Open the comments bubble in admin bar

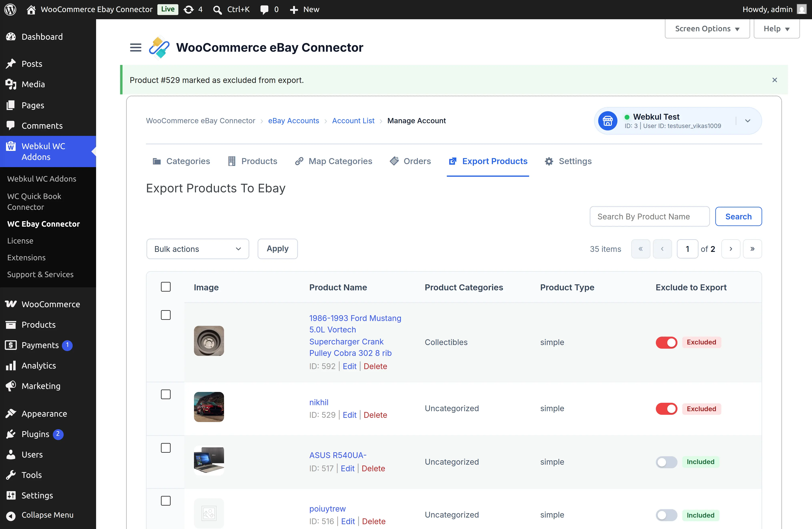point(264,10)
